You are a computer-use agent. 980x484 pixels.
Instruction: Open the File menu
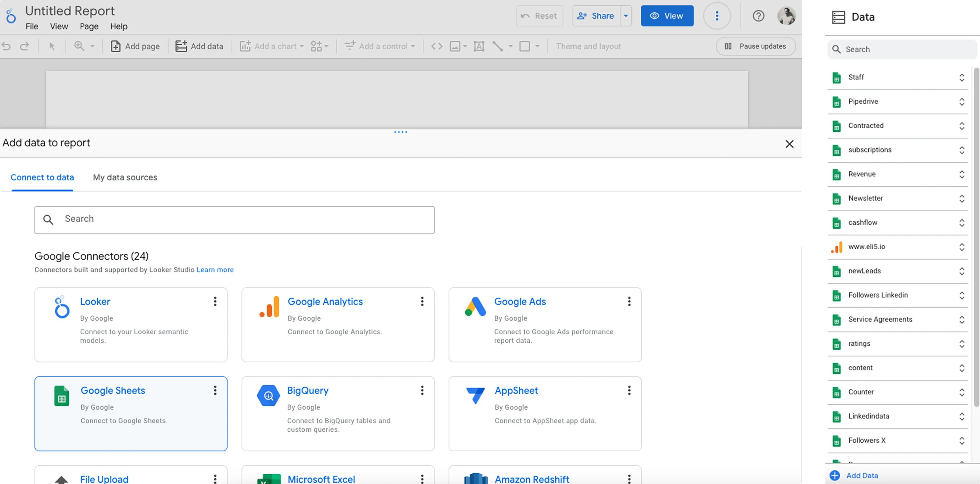point(32,27)
